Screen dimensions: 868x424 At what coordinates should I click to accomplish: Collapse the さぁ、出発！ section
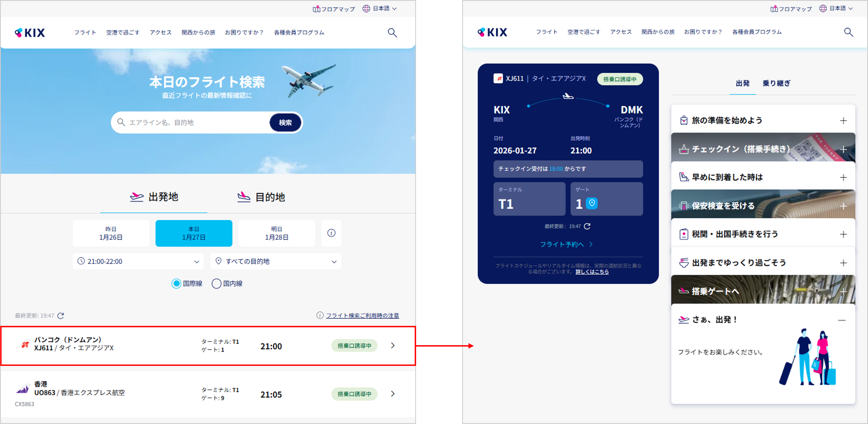[841, 320]
